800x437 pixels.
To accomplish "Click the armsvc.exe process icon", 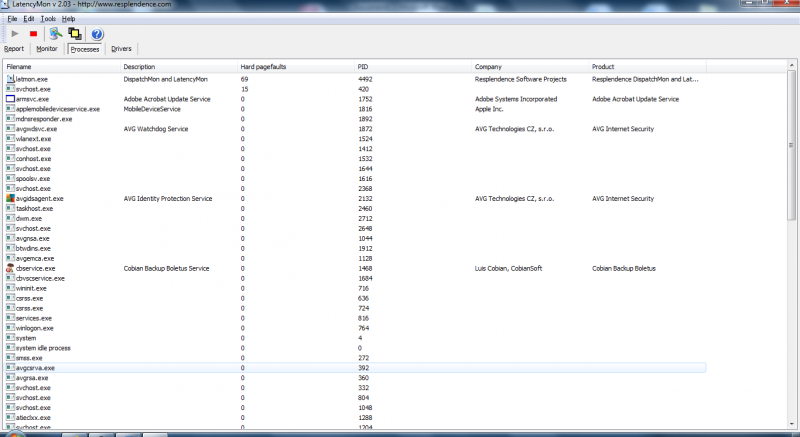I will [x=10, y=99].
